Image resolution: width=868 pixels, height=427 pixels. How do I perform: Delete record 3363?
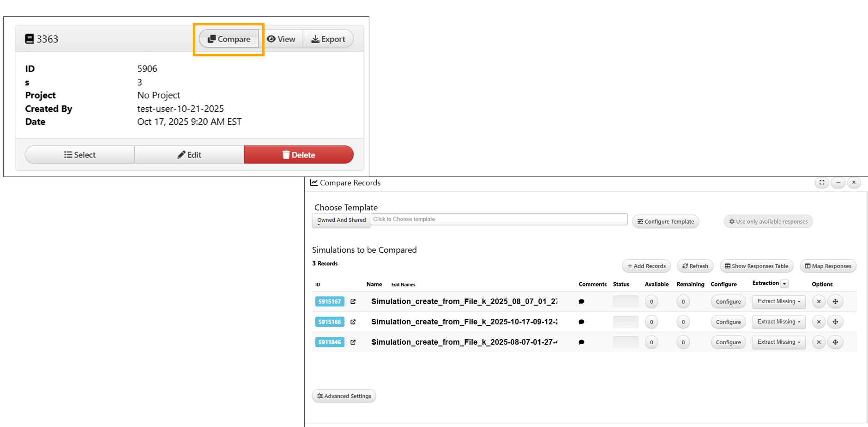[298, 155]
